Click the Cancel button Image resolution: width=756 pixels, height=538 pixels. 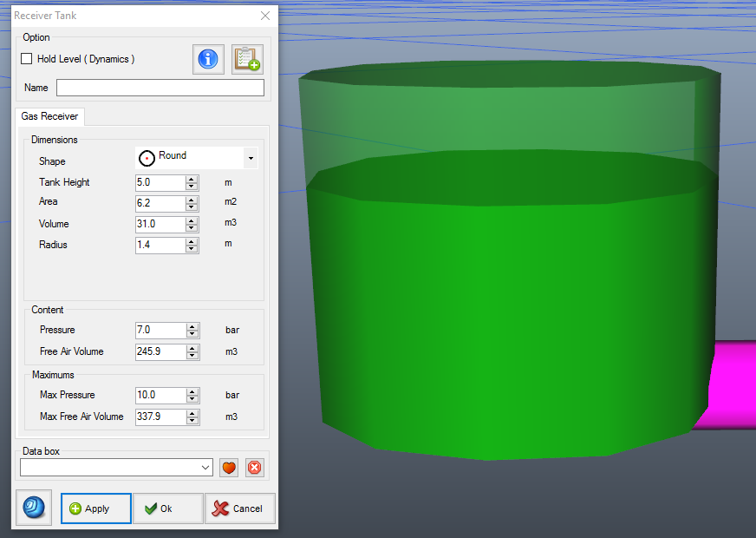240,508
